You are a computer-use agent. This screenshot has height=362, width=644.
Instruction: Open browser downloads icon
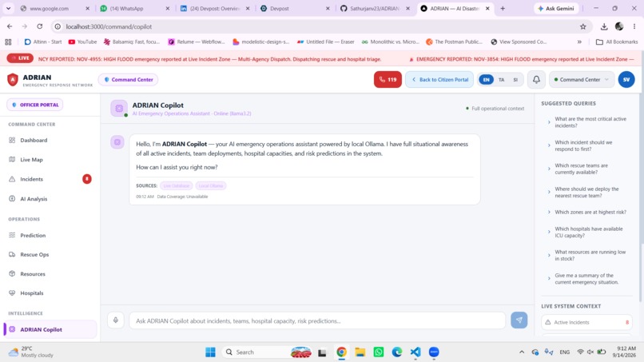point(604,26)
